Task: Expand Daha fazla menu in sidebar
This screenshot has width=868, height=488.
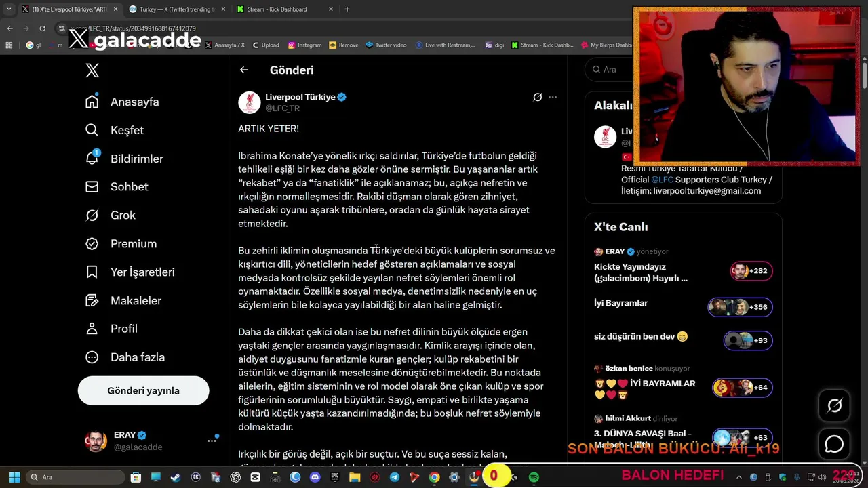Action: point(125,357)
